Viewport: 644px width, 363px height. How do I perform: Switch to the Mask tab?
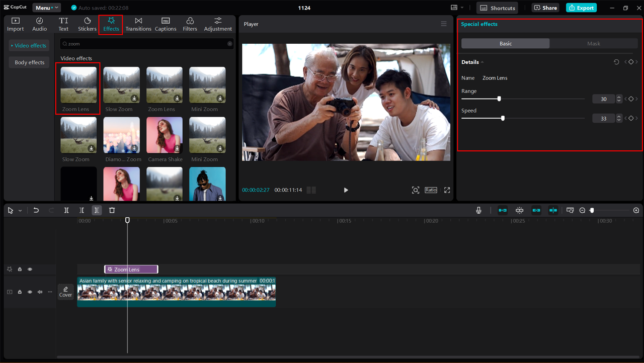click(x=594, y=43)
